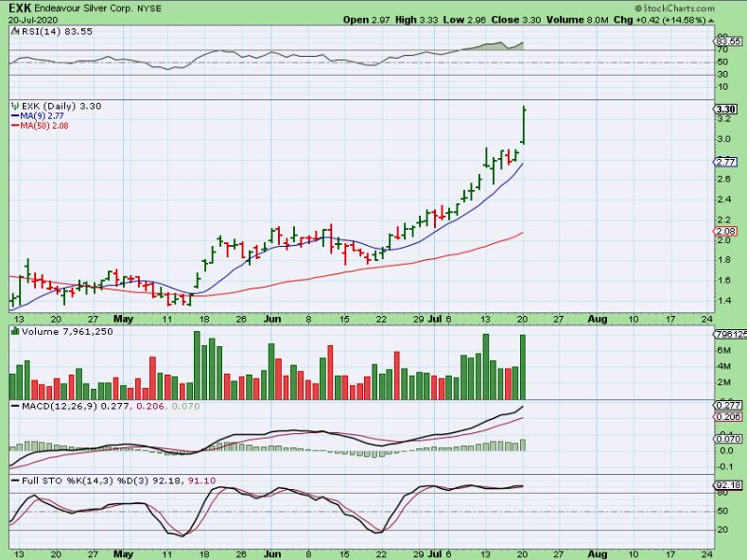The height and width of the screenshot is (560, 747).
Task: Click the StockCharts.com watermark link
Action: (x=674, y=9)
